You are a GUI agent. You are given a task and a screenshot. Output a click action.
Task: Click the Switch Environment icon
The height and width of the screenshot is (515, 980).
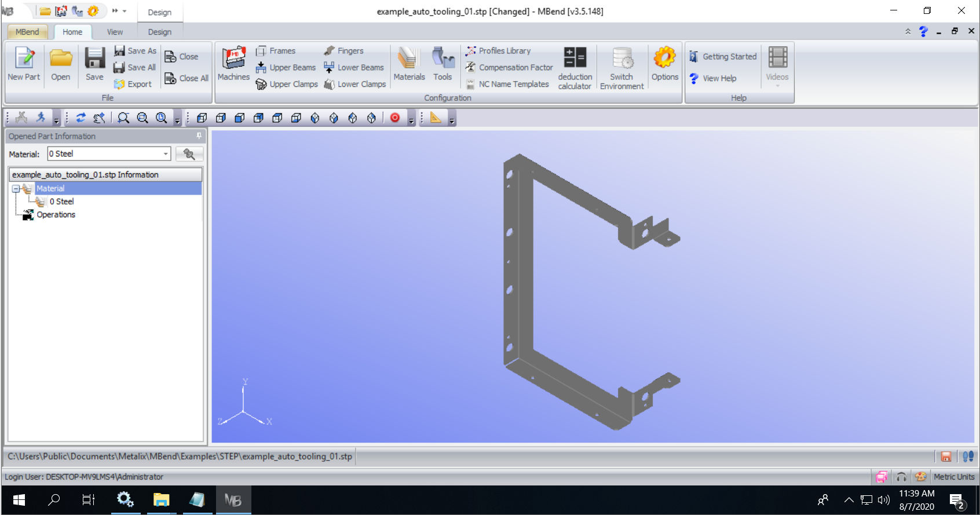click(621, 68)
